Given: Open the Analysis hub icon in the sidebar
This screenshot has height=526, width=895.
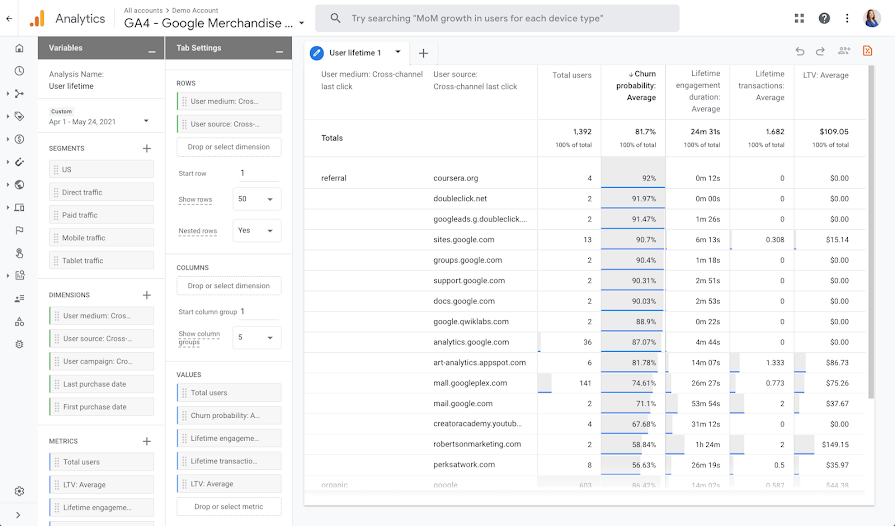Looking at the screenshot, I should coord(19,276).
